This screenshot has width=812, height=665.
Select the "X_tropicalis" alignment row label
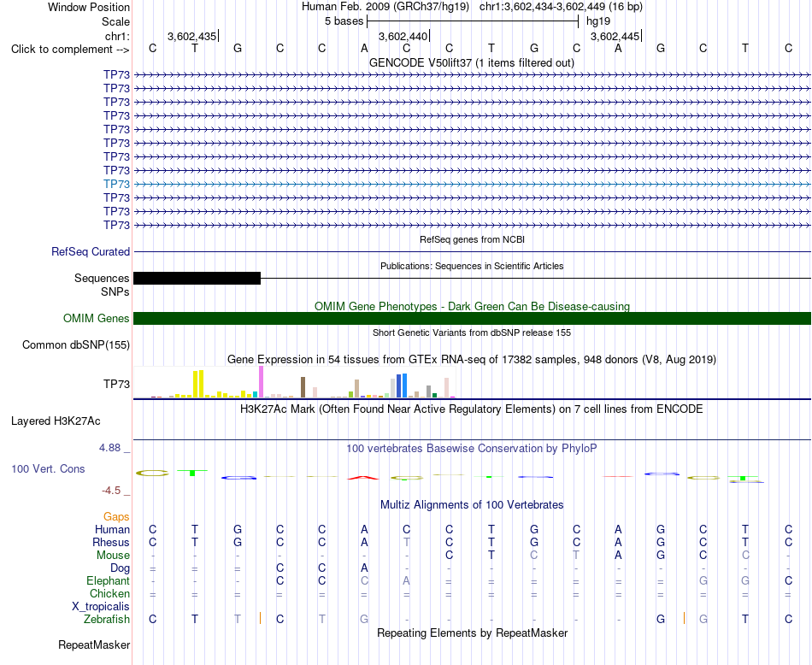click(x=101, y=607)
